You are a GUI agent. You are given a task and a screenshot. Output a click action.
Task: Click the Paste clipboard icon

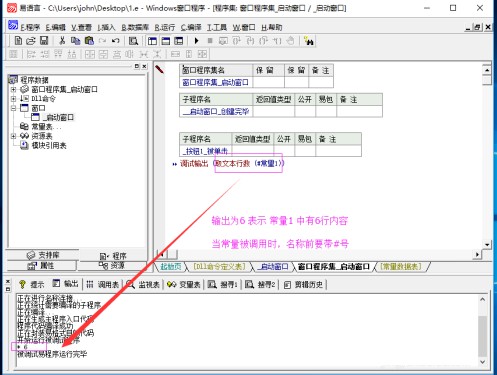89,41
